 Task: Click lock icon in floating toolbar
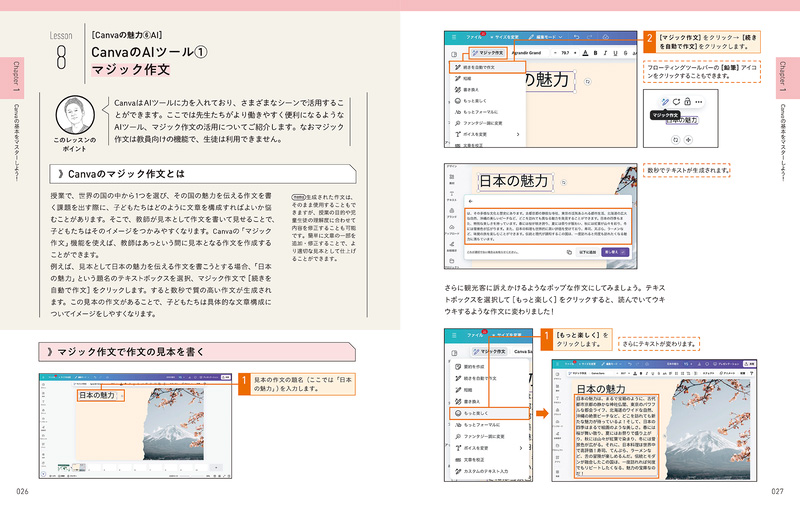pos(687,101)
